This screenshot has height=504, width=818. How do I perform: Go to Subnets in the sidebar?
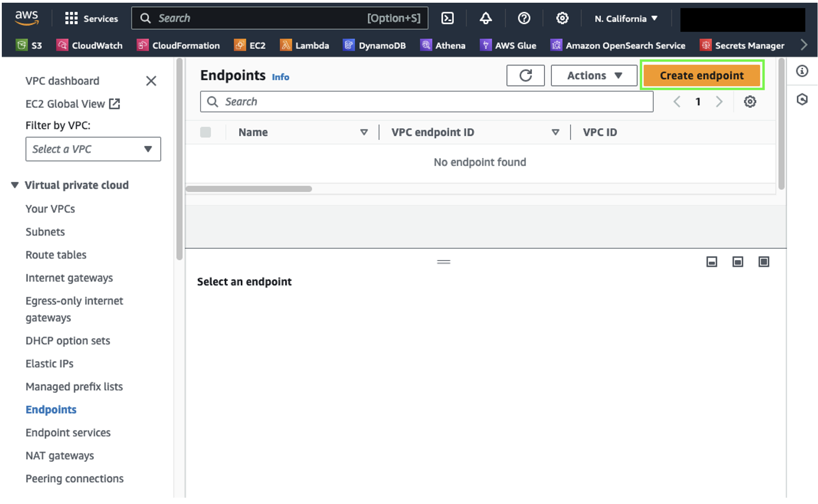click(45, 232)
